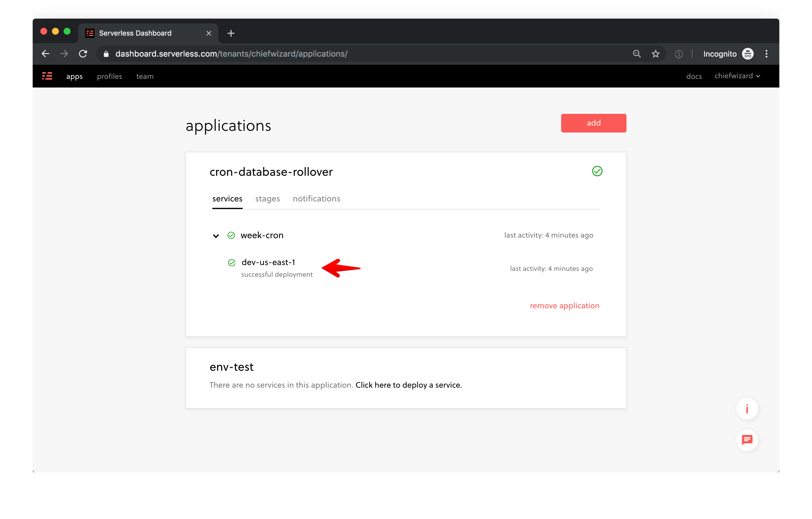Open the red chat bubble widget

747,440
